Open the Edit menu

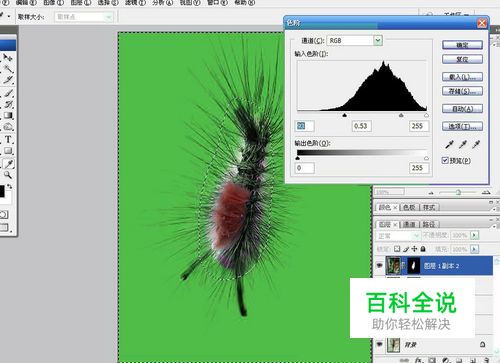point(26,3)
